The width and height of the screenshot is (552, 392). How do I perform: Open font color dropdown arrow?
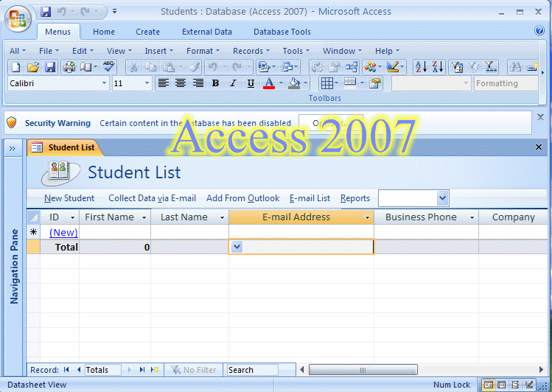coord(281,83)
